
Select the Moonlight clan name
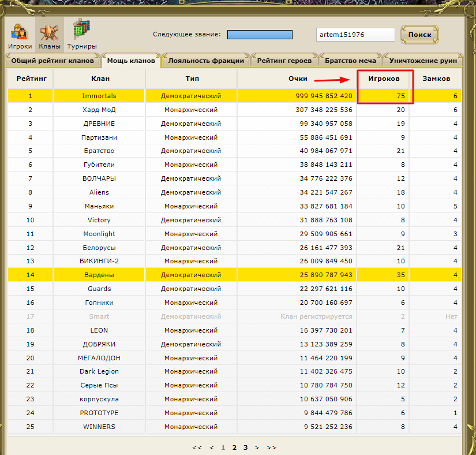[x=99, y=234]
